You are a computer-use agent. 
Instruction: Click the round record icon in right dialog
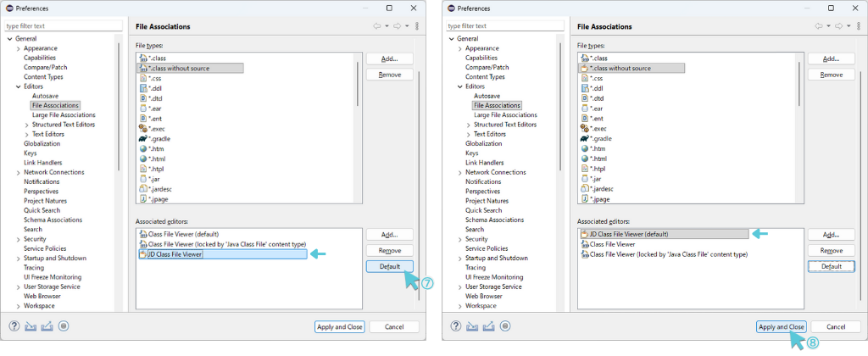(x=505, y=325)
